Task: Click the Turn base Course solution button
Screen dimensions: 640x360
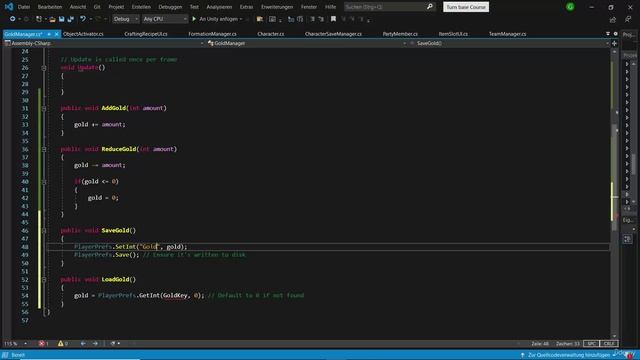Action: (466, 7)
